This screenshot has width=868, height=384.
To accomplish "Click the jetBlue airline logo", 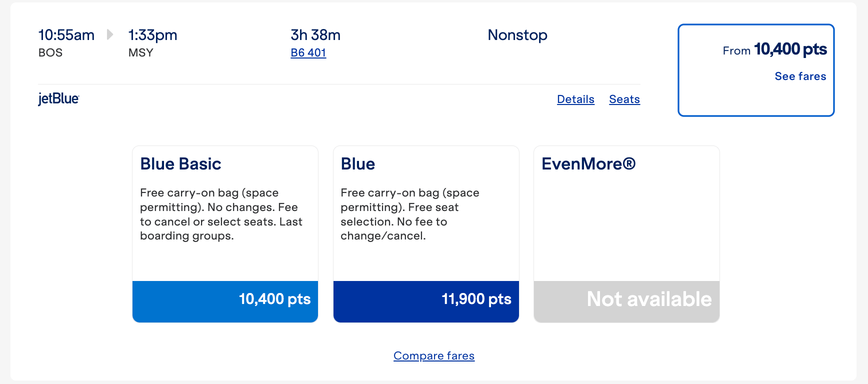I will [x=58, y=98].
